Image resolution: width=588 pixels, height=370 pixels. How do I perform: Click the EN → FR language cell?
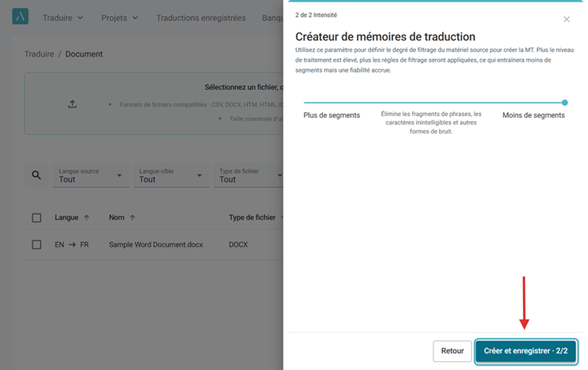[x=72, y=244]
